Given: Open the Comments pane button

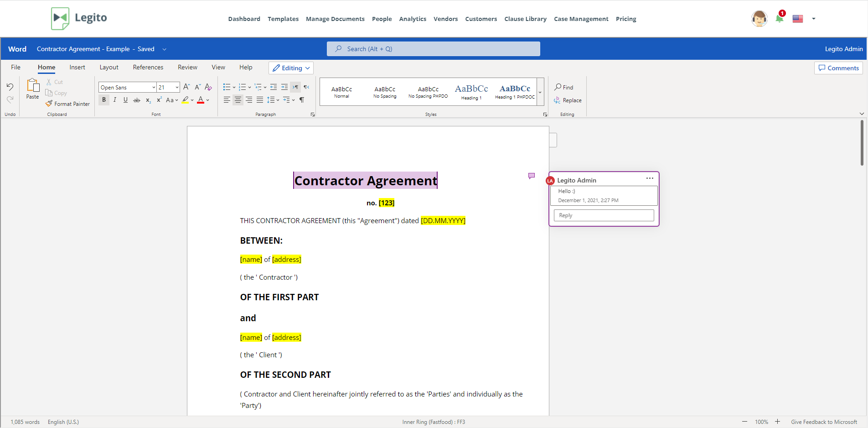Looking at the screenshot, I should tap(838, 68).
